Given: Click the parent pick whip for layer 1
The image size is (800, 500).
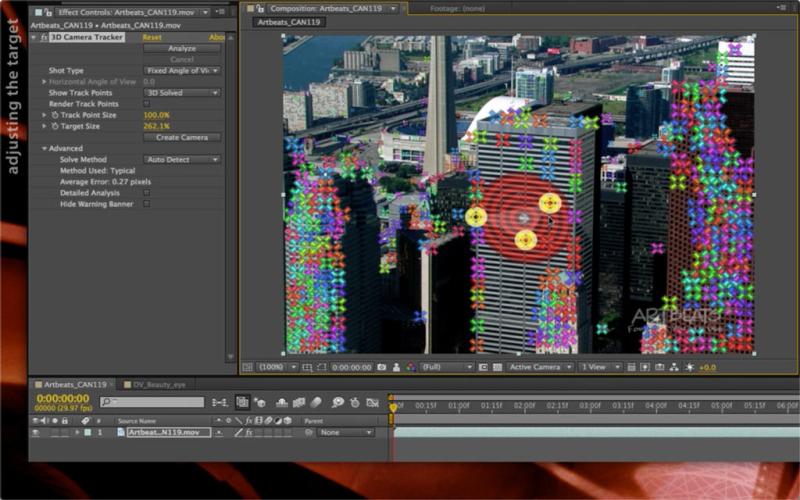Looking at the screenshot, I should pyautogui.click(x=309, y=433).
